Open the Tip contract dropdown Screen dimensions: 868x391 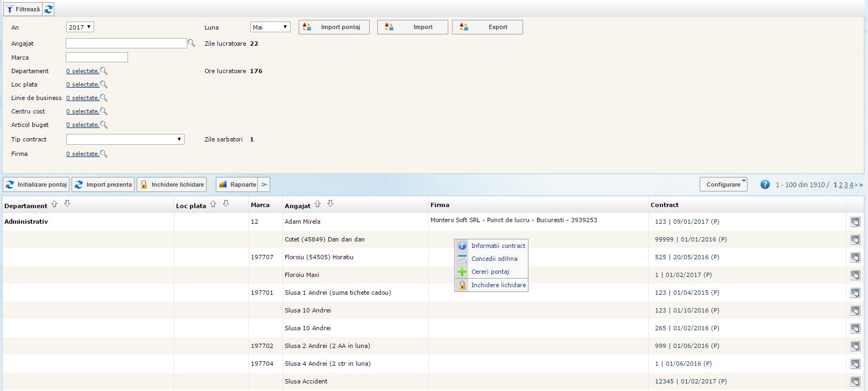tap(125, 139)
